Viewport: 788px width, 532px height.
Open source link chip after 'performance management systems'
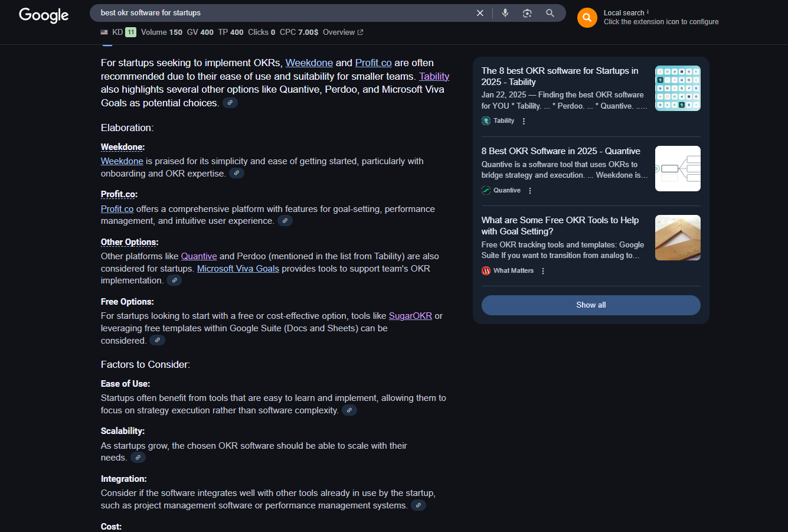[x=418, y=505]
